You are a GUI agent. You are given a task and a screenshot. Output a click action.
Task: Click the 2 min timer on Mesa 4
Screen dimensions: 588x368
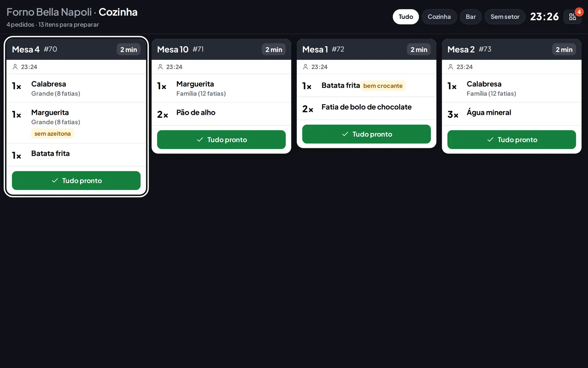(x=129, y=49)
